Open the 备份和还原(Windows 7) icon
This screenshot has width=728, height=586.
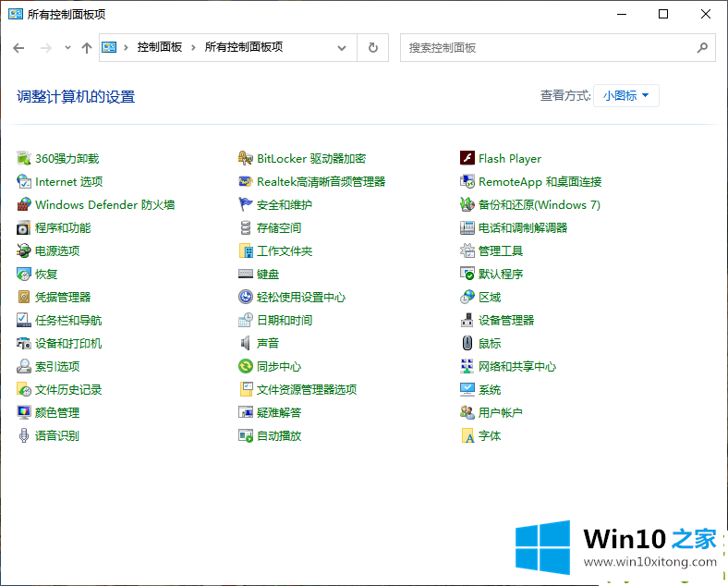tap(467, 205)
